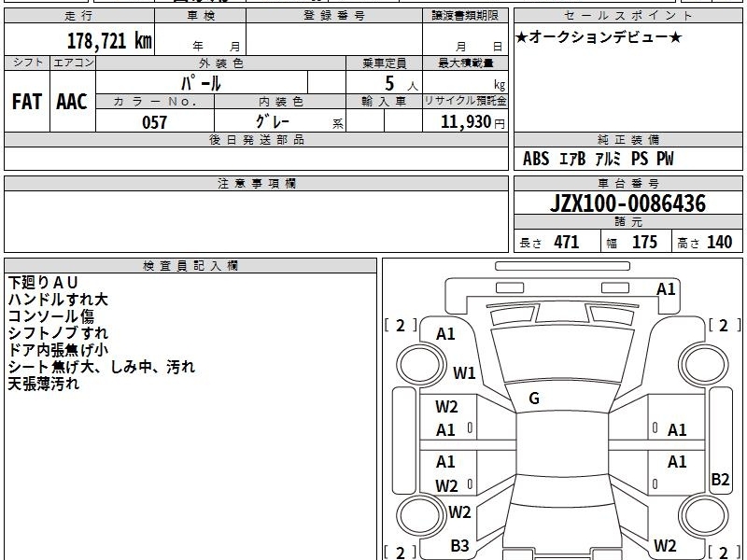This screenshot has width=747, height=560.
Task: Click the seat note シート焦げ大、しみ中、汚れ
Action: 102,367
